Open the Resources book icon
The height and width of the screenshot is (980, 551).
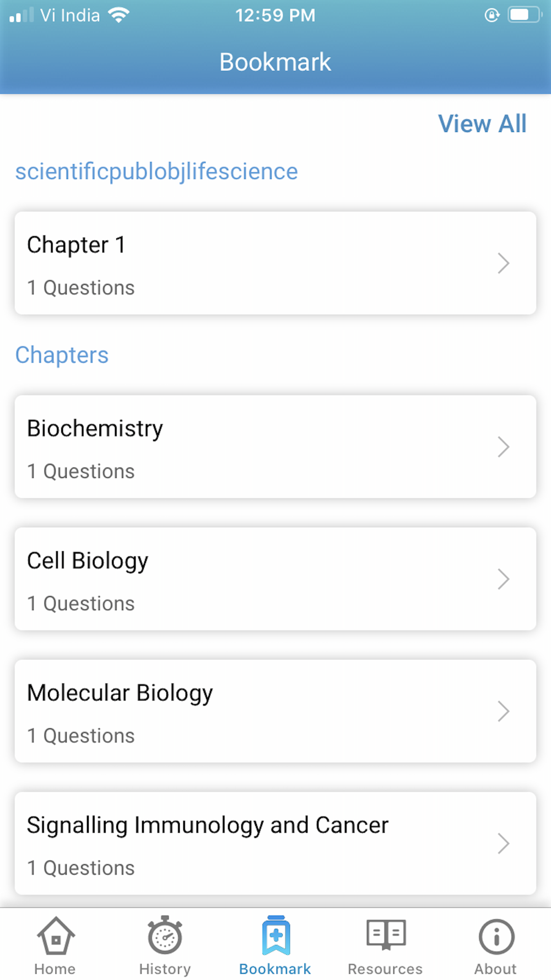[386, 935]
